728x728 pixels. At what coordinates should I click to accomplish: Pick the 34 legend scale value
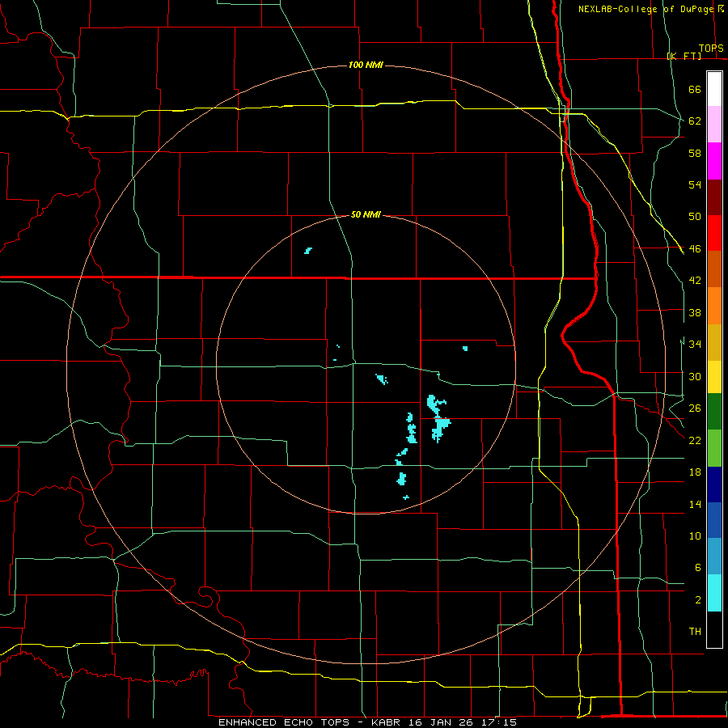tap(695, 345)
